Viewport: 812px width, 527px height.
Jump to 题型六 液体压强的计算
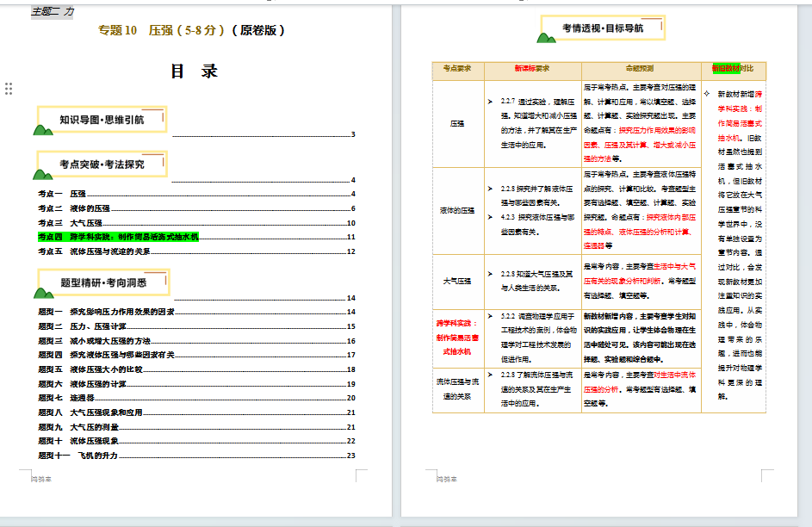196,383
